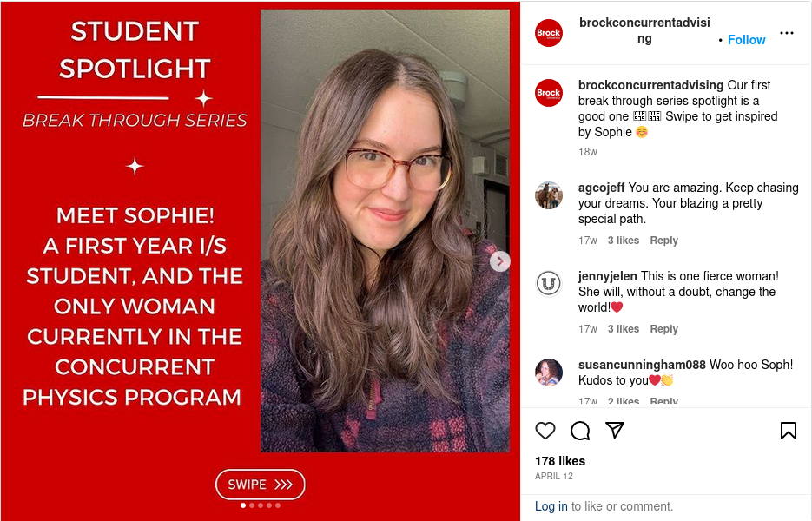The height and width of the screenshot is (521, 812).
Task: Reply to agcojeff's comment
Action: [x=663, y=241]
